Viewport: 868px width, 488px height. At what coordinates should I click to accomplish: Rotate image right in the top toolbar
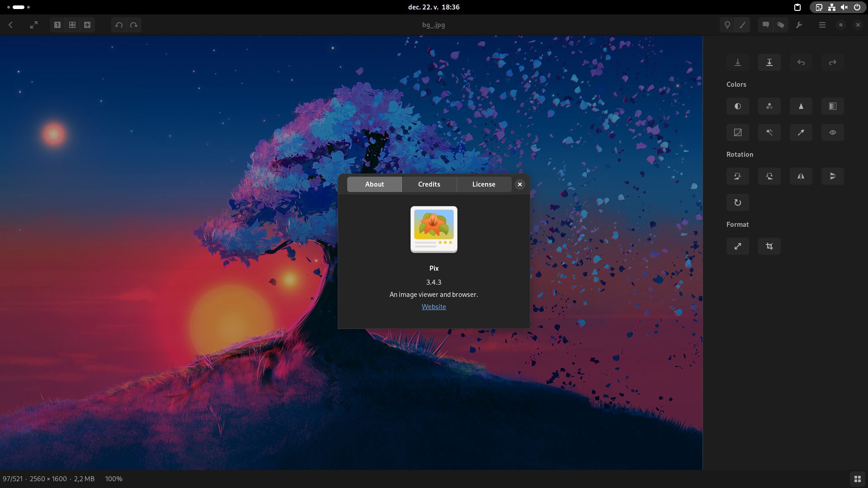click(x=134, y=25)
